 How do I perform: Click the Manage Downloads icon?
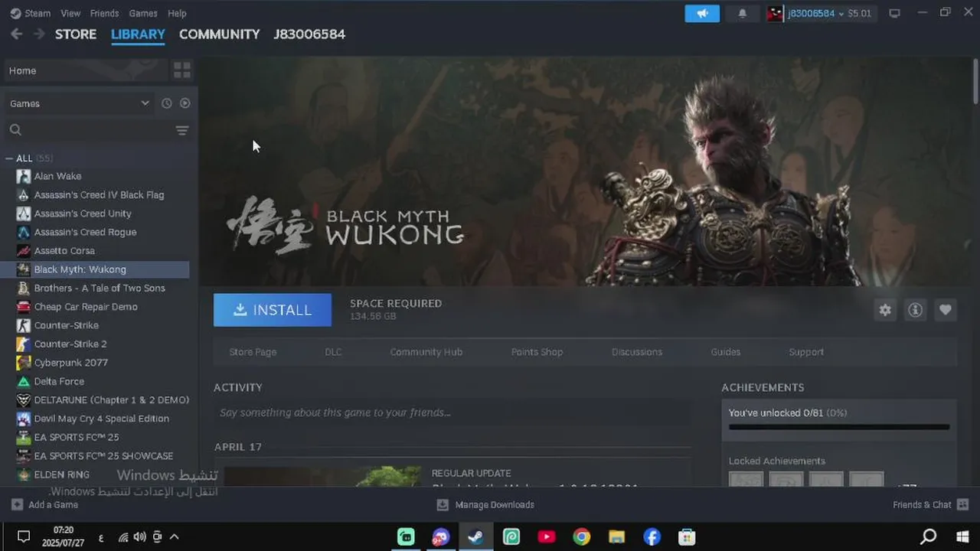coord(443,504)
